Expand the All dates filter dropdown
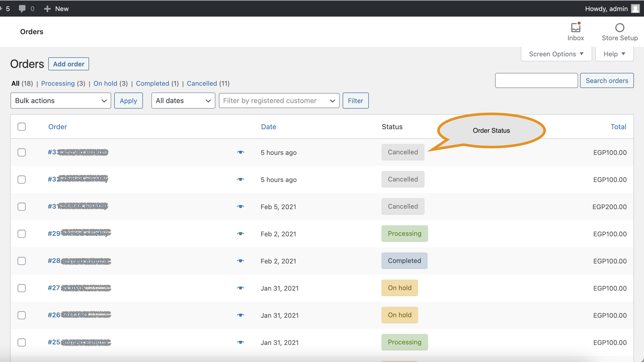 tap(183, 100)
